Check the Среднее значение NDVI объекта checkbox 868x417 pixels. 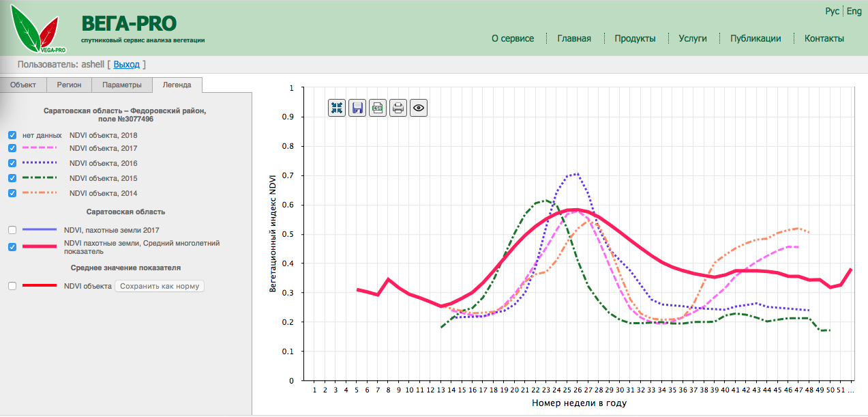(12, 286)
